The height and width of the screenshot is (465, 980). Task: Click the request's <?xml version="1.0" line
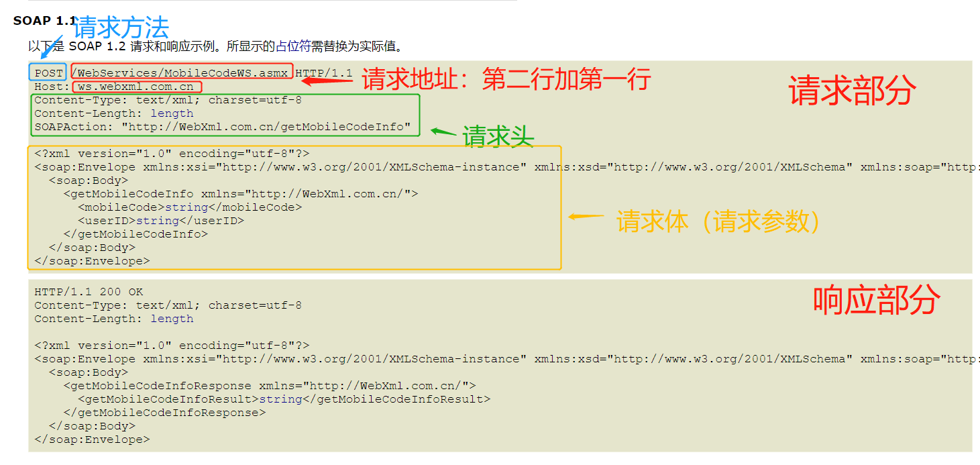pyautogui.click(x=172, y=154)
